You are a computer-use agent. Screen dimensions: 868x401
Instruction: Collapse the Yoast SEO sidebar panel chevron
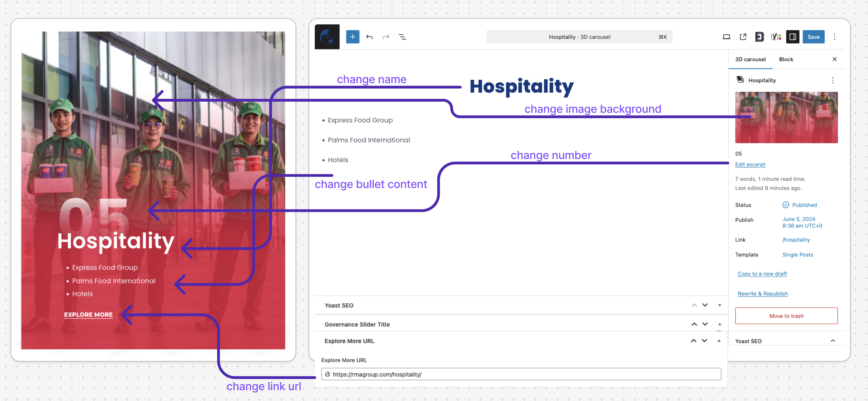832,341
